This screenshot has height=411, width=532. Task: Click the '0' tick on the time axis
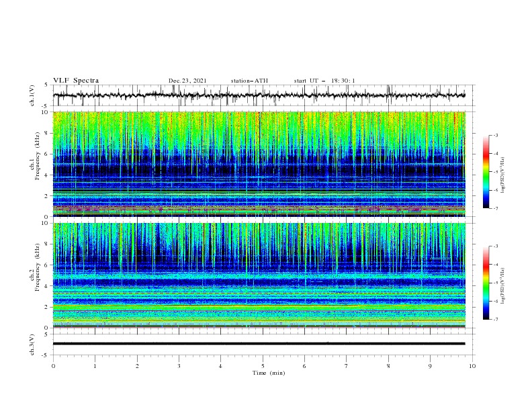[53, 366]
